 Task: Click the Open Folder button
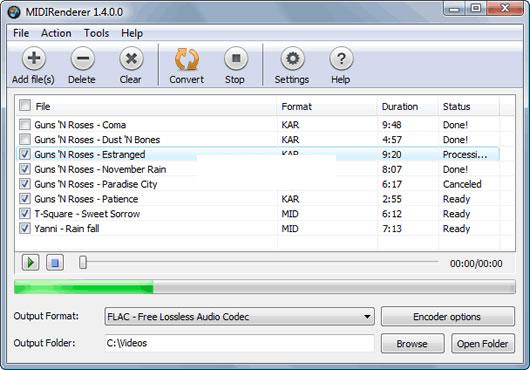[483, 344]
